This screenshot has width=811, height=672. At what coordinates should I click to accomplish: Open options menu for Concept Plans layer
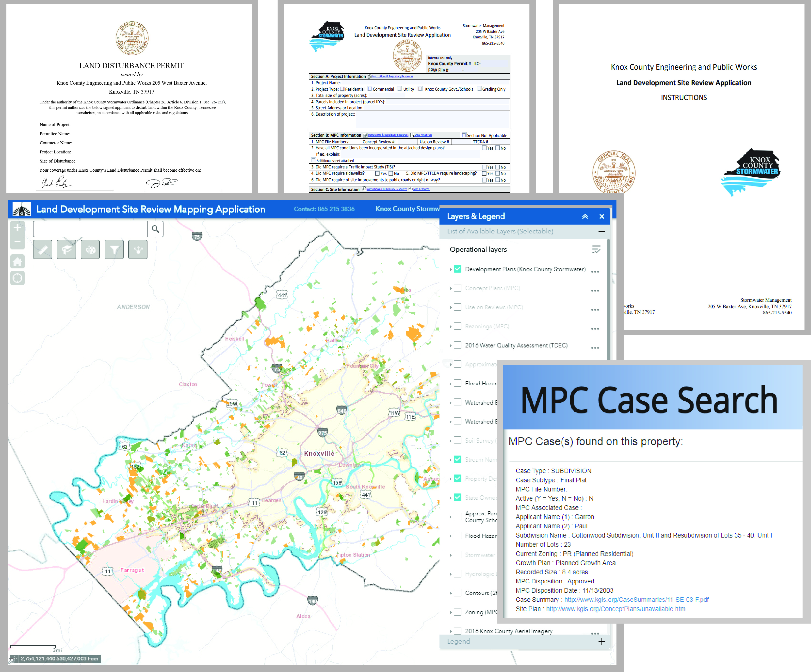595,290
